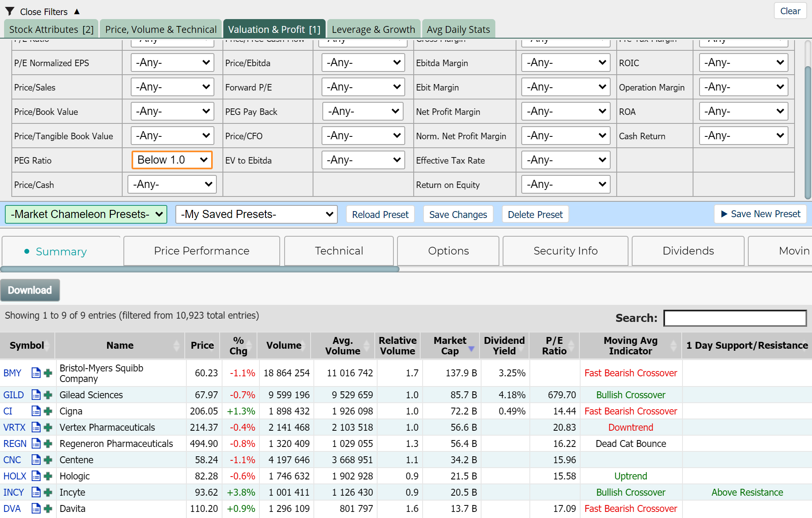This screenshot has height=518, width=812.
Task: Add CNC to watchlist with plus icon
Action: click(48, 460)
